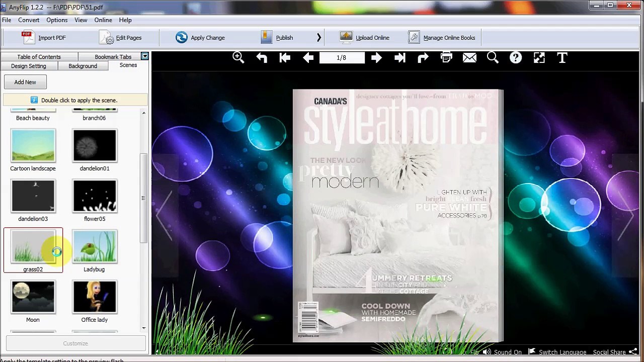
Task: Click the scenes list scrollbar thumb
Action: [x=144, y=198]
